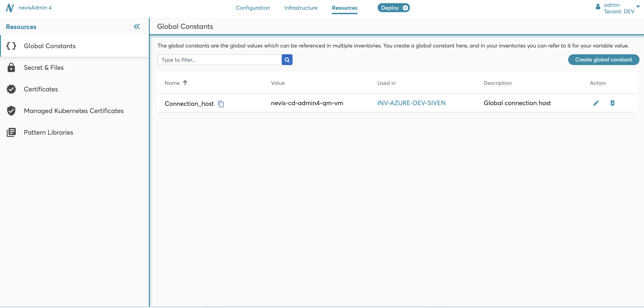The height and width of the screenshot is (308, 644).
Task: Sort by Name using the arrow icon
Action: (185, 82)
